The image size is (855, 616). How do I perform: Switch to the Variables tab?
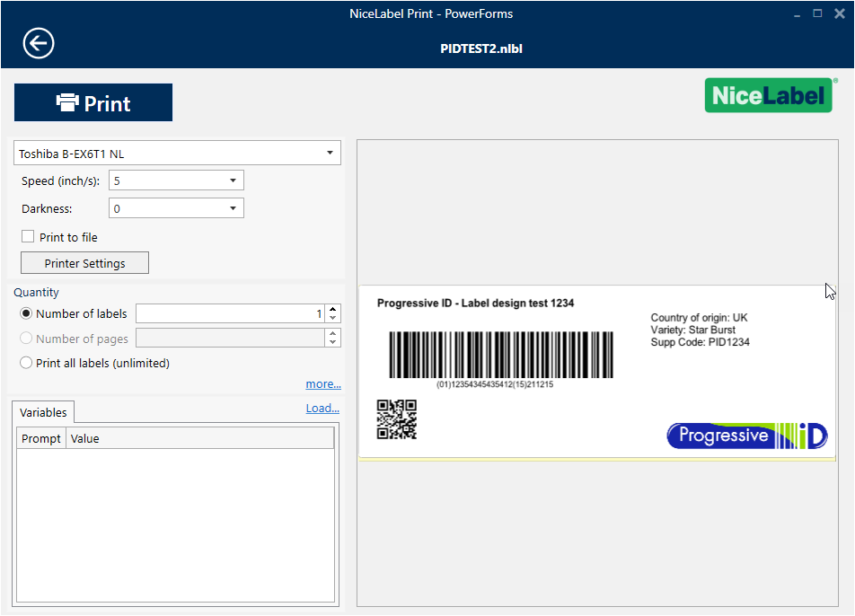43,413
